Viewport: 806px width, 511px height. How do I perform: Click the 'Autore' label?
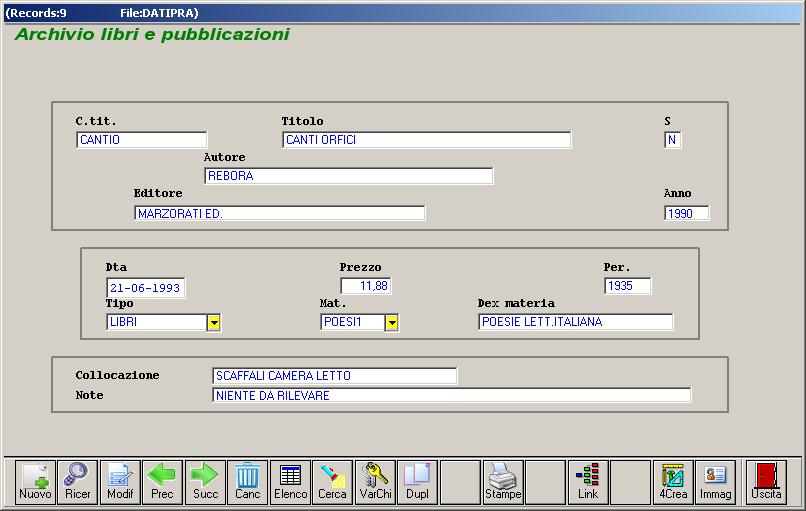point(224,157)
